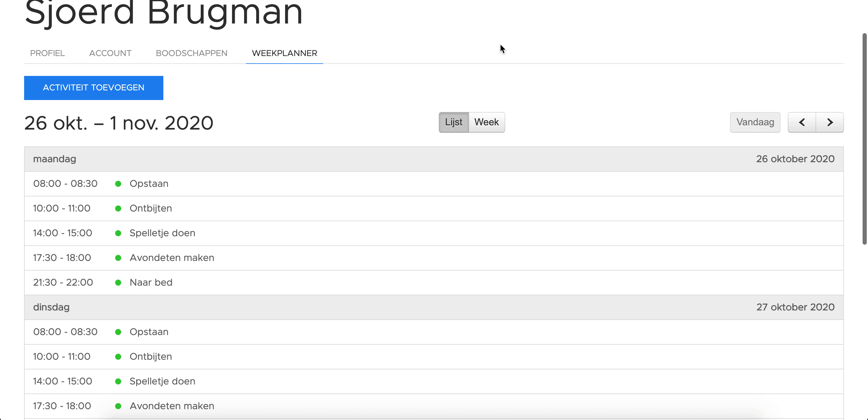Open the Profiel tab
This screenshot has width=868, height=420.
[x=47, y=53]
